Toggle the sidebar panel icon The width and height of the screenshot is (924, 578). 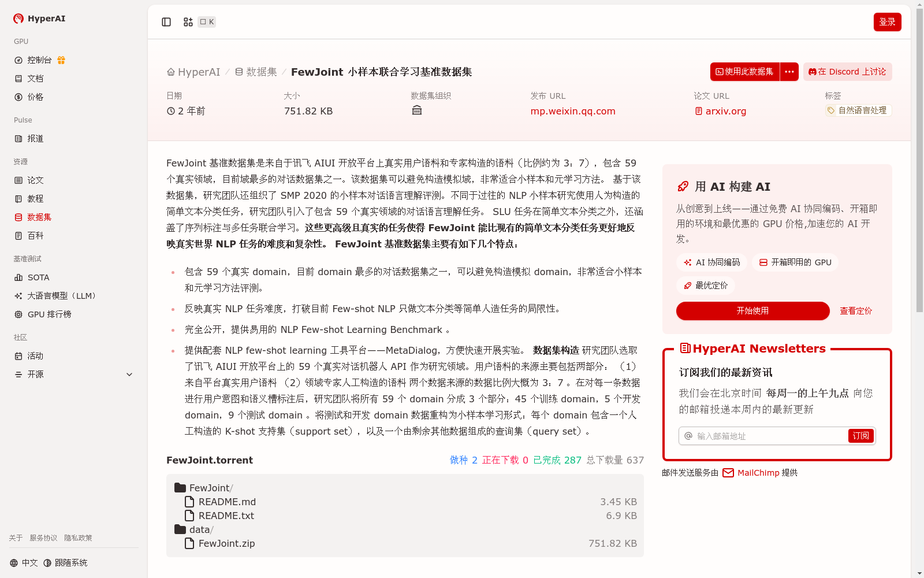coord(166,22)
